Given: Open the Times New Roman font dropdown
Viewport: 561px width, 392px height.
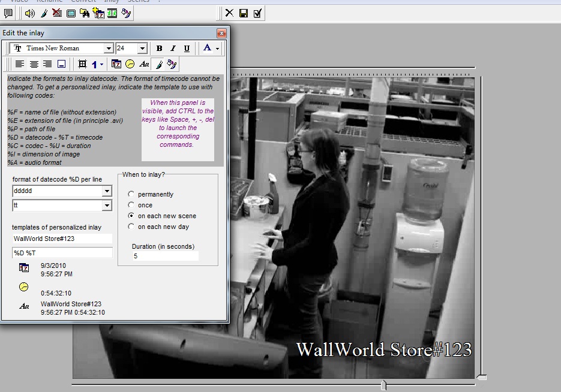Looking at the screenshot, I should tap(109, 48).
